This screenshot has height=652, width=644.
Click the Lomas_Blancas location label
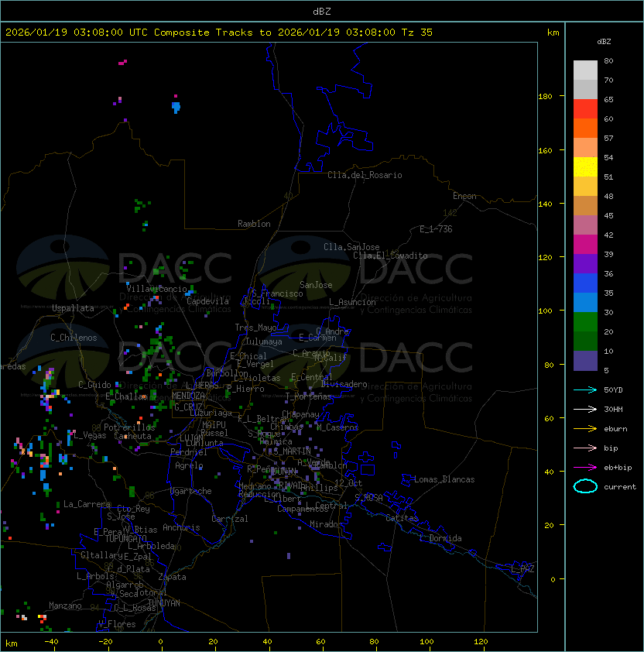tap(444, 479)
